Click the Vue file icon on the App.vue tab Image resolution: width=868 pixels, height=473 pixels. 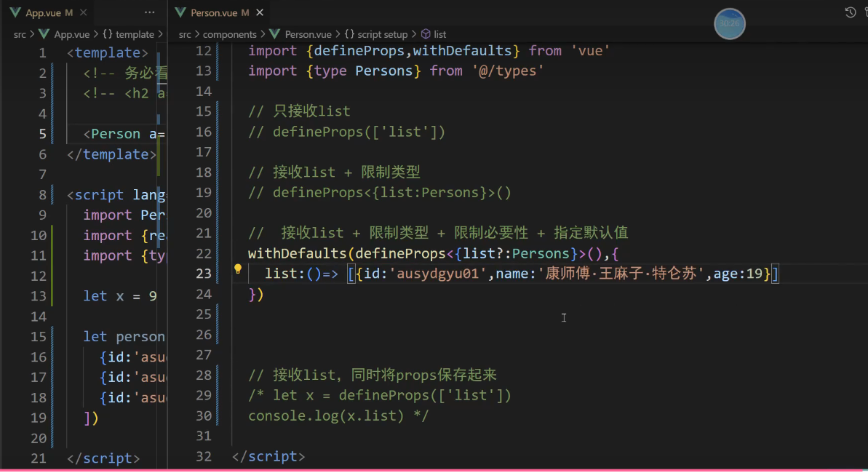pos(15,12)
